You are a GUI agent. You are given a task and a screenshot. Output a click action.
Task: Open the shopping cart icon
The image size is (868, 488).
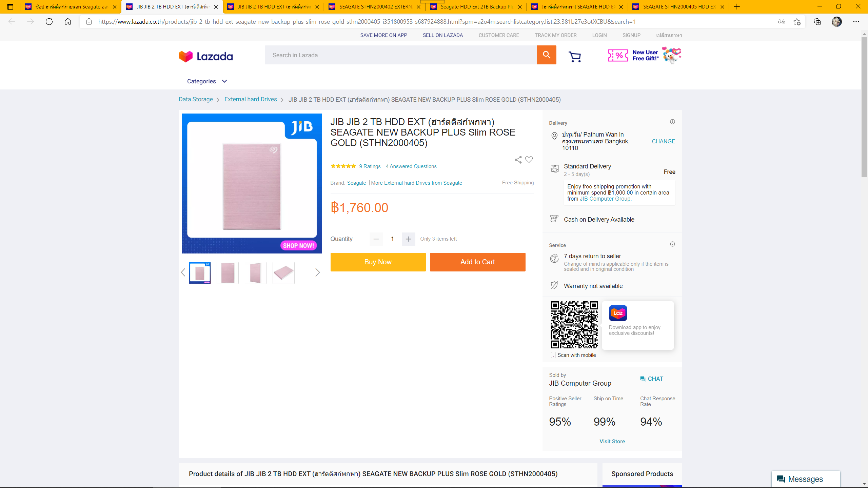(x=575, y=56)
